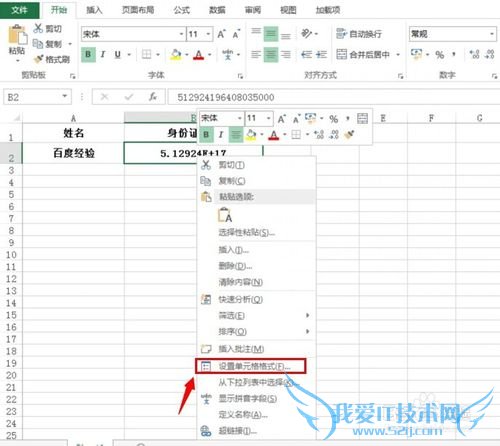Open the Name Box dropdown arrow
The height and width of the screenshot is (446, 500).
click(x=65, y=97)
